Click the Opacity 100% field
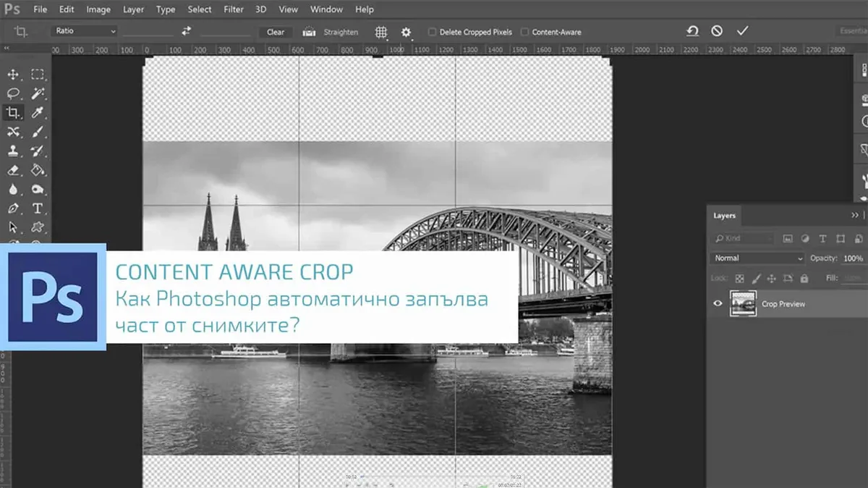 point(854,258)
